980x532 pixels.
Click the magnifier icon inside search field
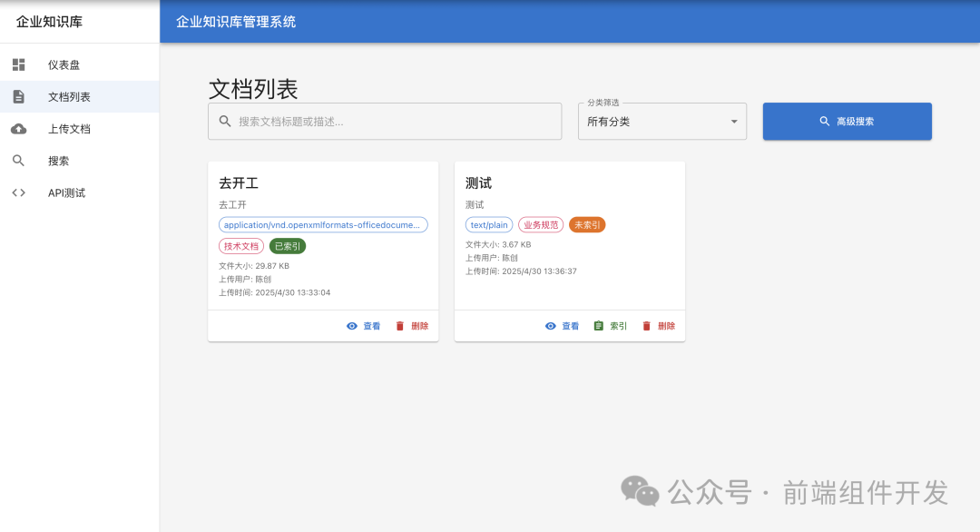[x=225, y=122]
